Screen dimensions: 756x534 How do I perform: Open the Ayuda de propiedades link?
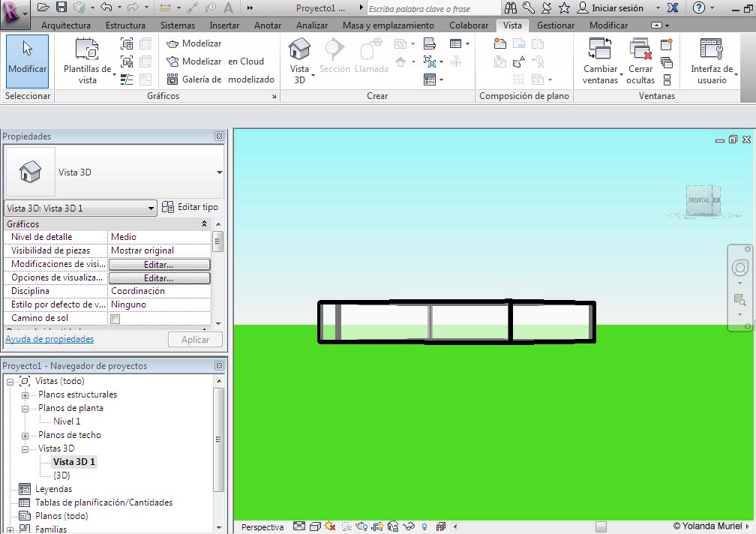[x=49, y=339]
